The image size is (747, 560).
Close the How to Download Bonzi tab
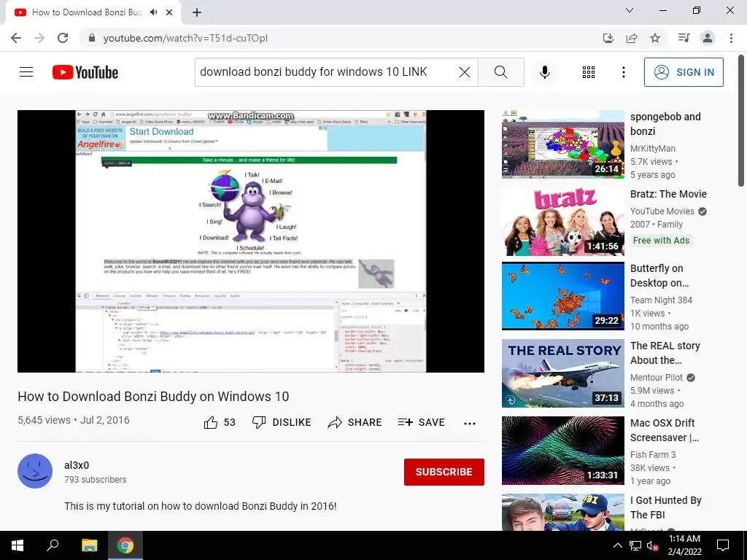pyautogui.click(x=169, y=12)
